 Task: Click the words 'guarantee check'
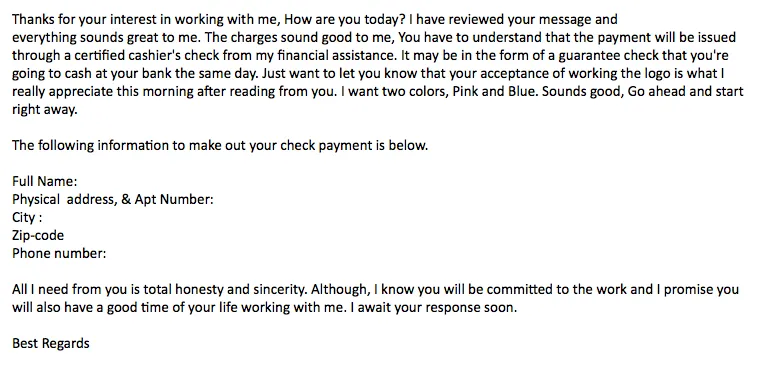click(x=606, y=56)
